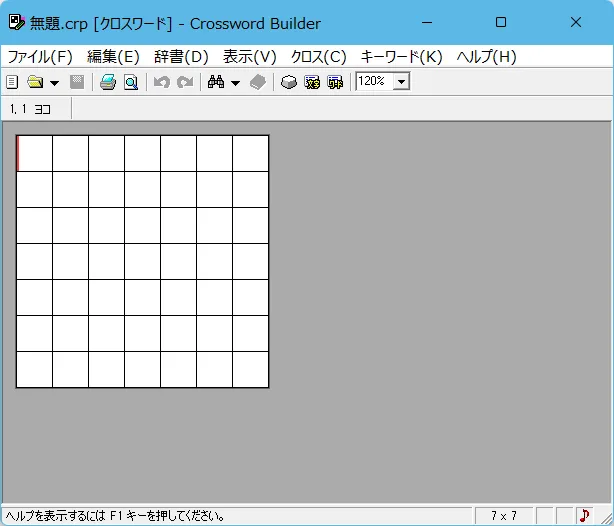Viewport: 614px width, 526px height.
Task: Click the grayed-out save icon
Action: tap(77, 82)
